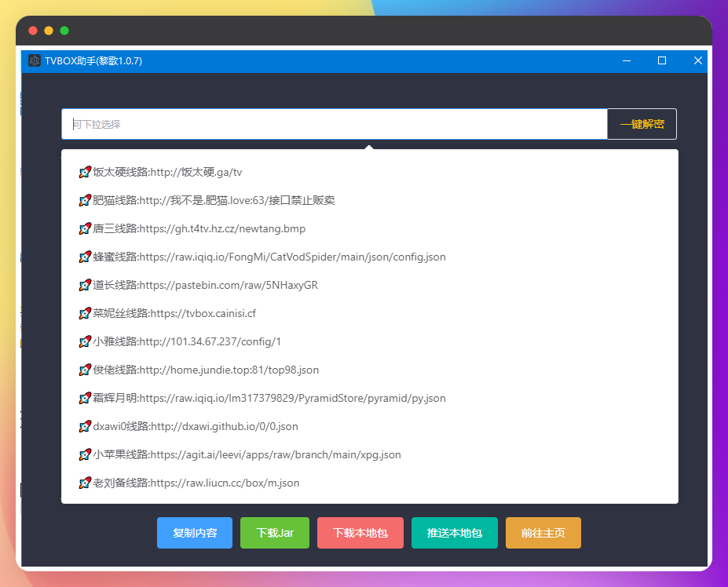728x587 pixels.
Task: Click rocket icon beside 小雅线路
Action: pos(85,342)
